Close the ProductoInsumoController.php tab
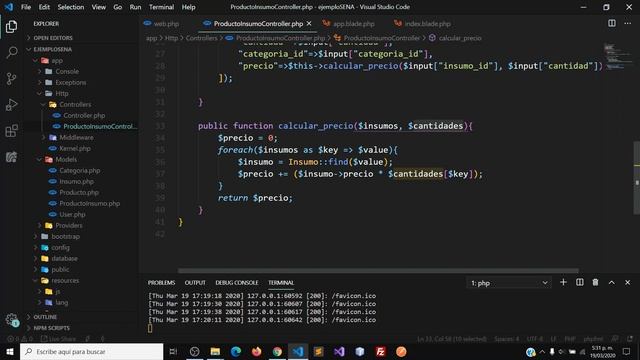Viewport: 640px width, 360px height. pos(309,24)
